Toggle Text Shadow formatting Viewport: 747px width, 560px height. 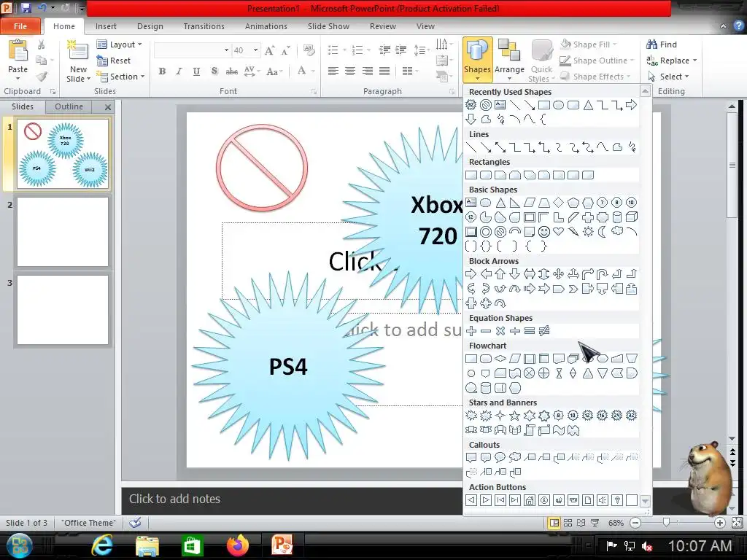(x=214, y=71)
